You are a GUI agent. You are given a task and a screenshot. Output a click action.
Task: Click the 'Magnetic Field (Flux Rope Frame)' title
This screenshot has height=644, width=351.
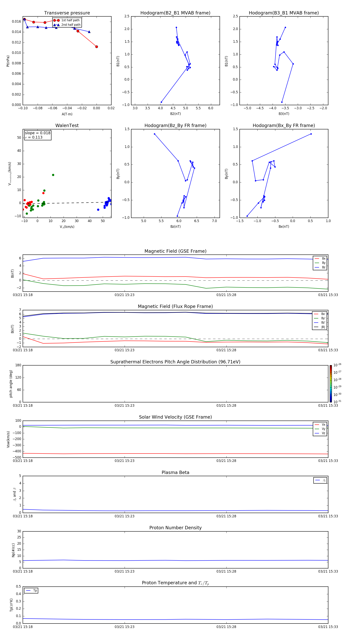175,307
